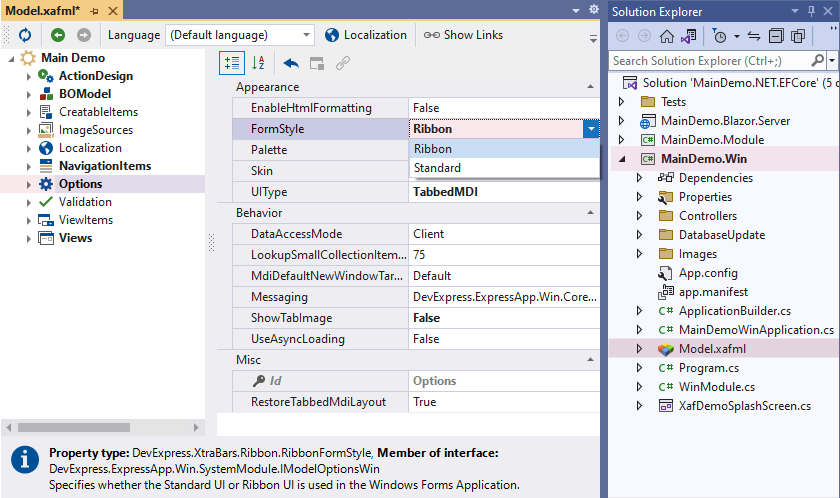Viewport: 840px width, 498px height.
Task: Click the link chain icon in property grid
Action: click(343, 63)
